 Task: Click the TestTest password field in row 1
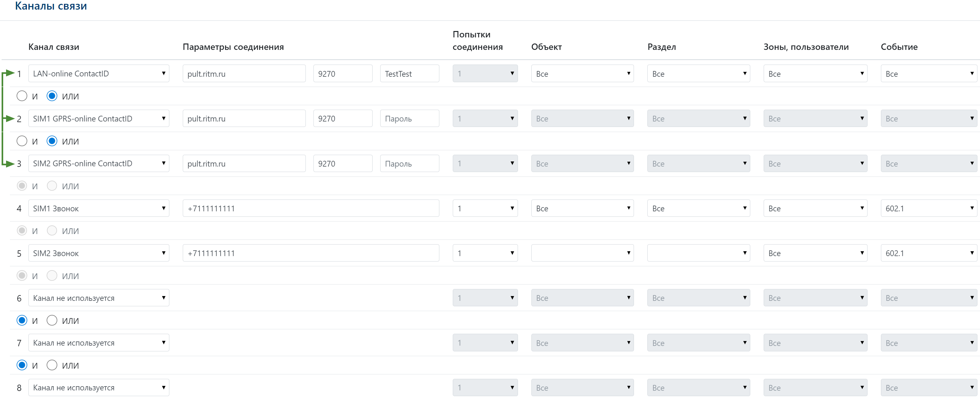pos(409,74)
